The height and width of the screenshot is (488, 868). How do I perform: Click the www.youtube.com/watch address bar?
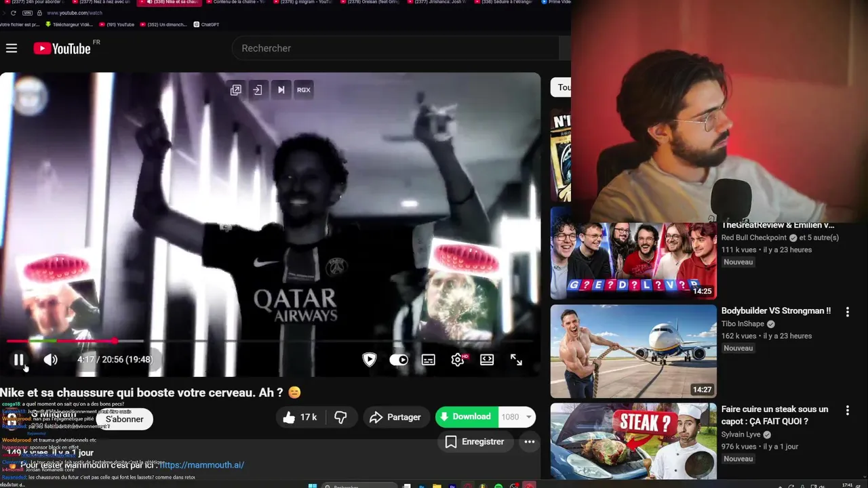75,13
